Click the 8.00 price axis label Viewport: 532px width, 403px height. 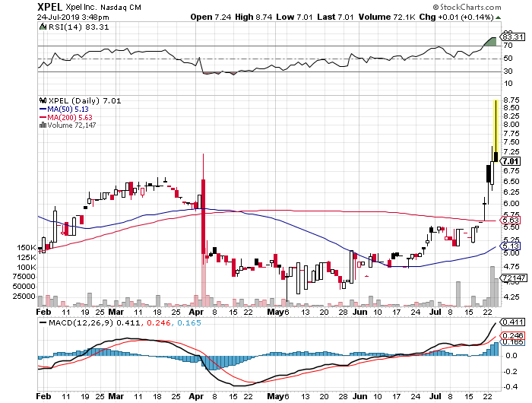[x=511, y=125]
